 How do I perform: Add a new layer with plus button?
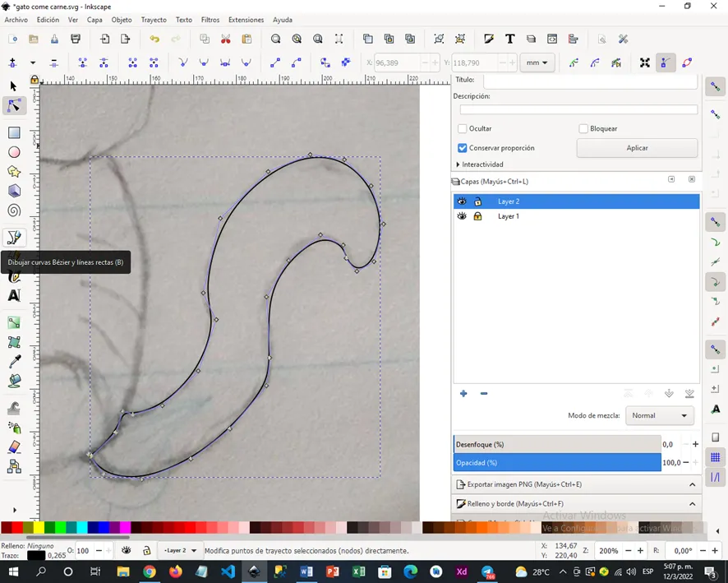(x=463, y=394)
